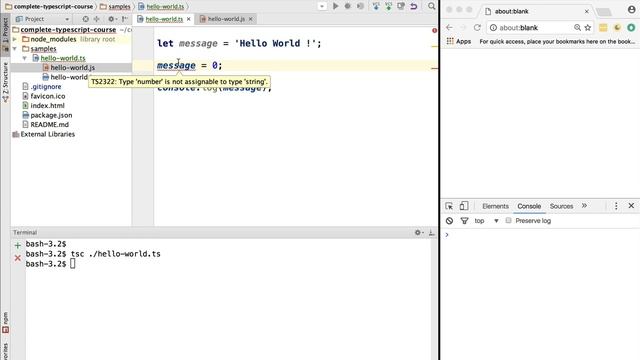
Task: Click the hide Project panel icon
Action: (x=124, y=19)
